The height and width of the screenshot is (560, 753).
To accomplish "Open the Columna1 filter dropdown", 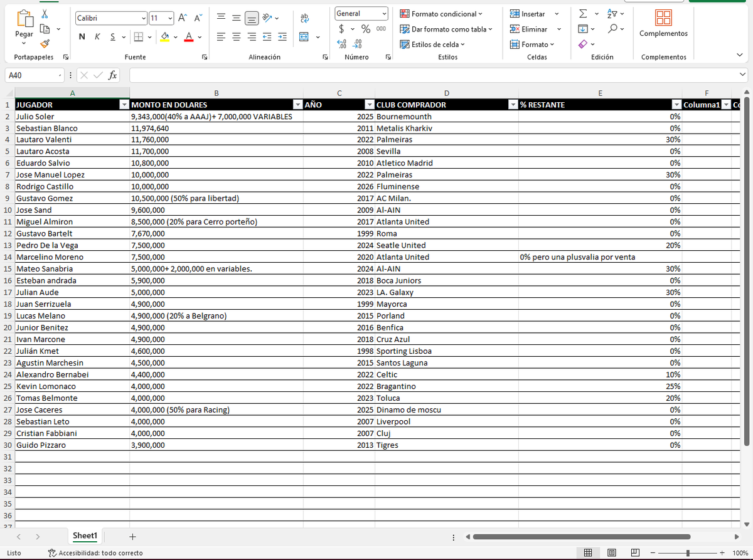I will 726,105.
